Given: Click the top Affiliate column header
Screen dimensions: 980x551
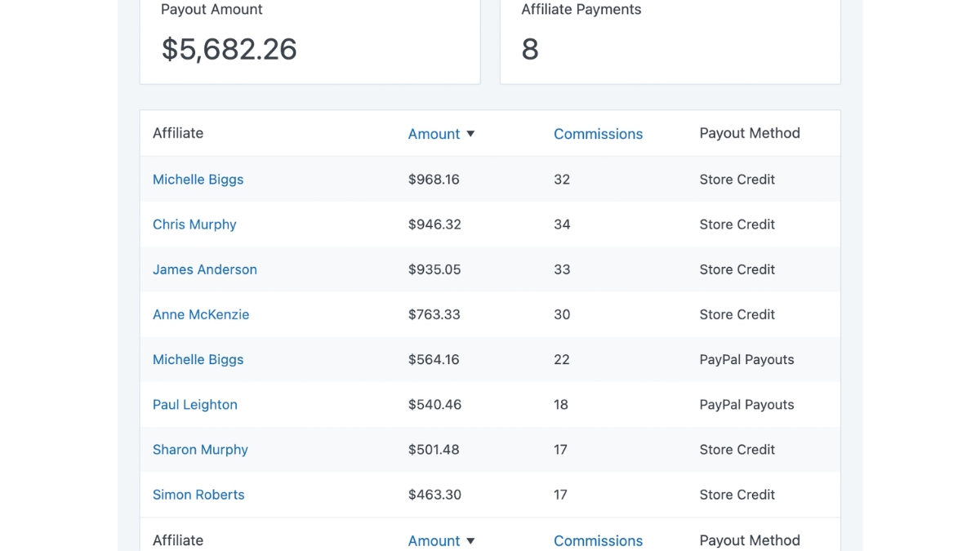Looking at the screenshot, I should 178,133.
